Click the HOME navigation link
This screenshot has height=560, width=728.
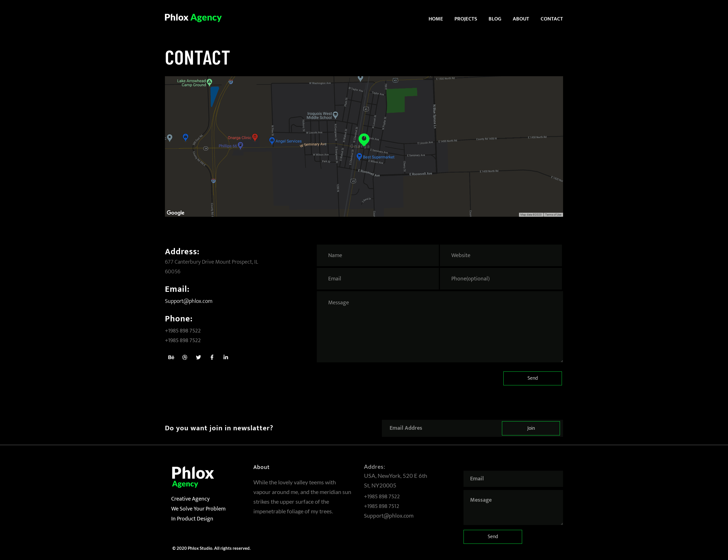click(435, 19)
